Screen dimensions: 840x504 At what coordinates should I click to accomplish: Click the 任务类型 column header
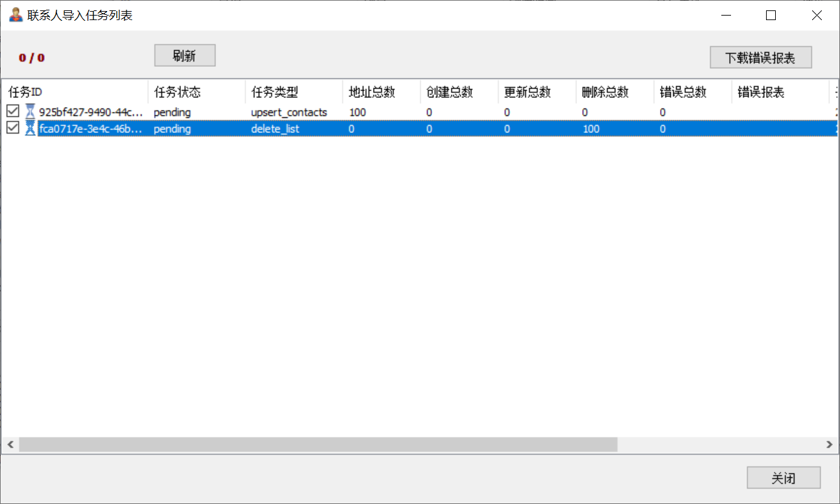293,92
